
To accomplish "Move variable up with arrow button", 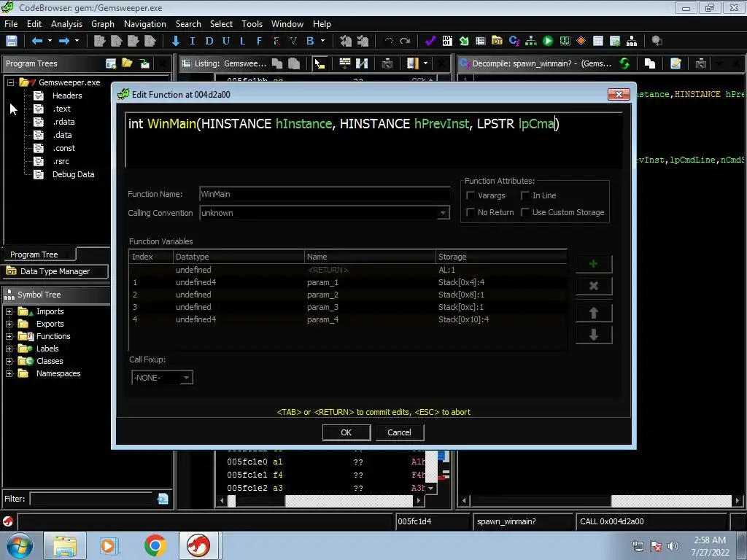I will coord(594,314).
